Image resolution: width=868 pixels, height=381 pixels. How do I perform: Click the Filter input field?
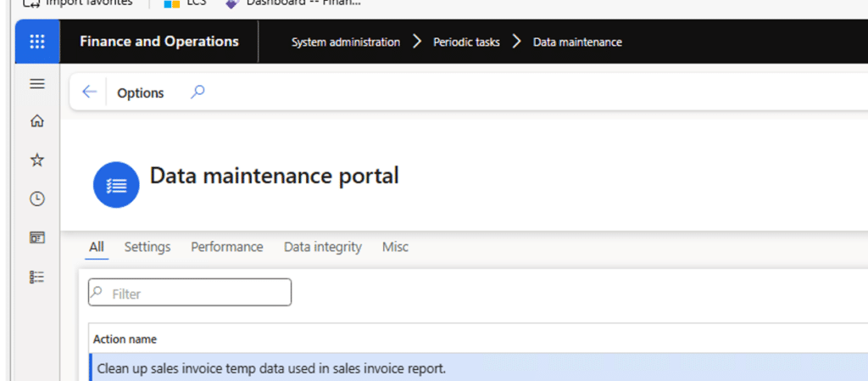click(190, 293)
